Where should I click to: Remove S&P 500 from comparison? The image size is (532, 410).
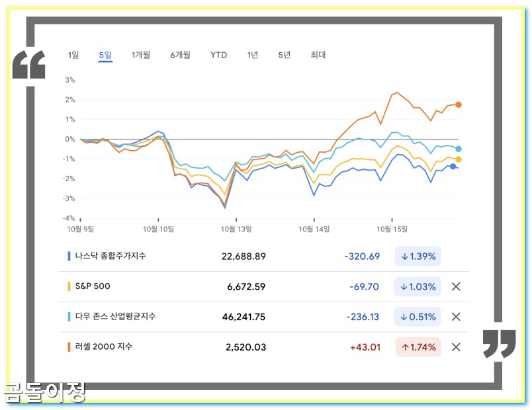click(x=456, y=286)
